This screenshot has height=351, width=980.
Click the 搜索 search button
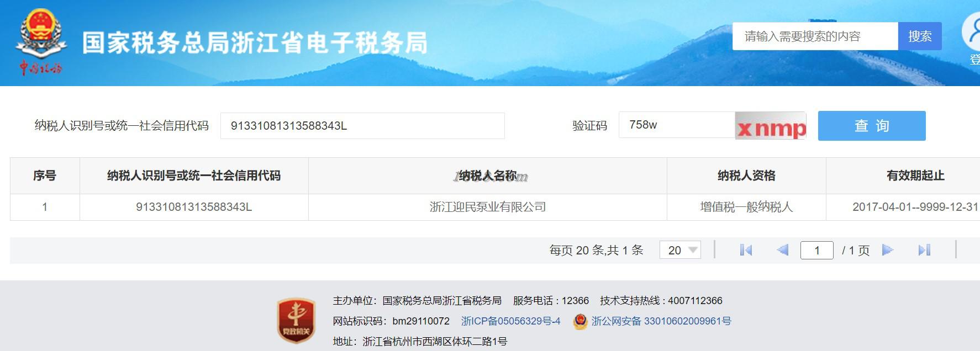(x=920, y=36)
